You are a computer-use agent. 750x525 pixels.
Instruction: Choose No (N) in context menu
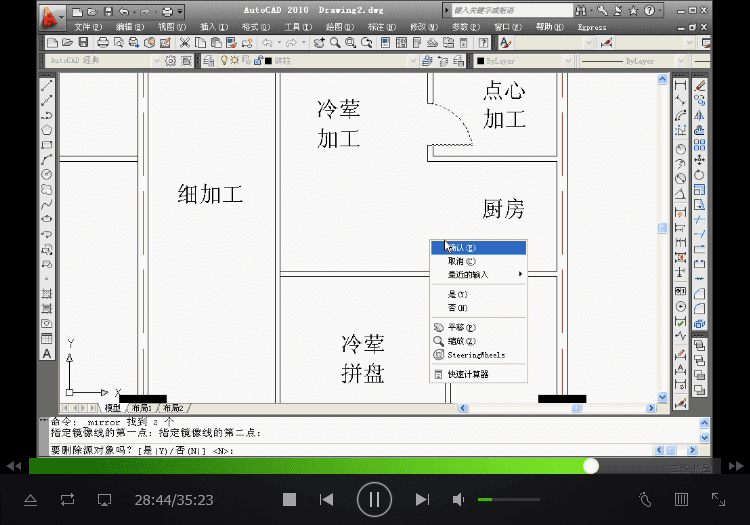[478, 307]
